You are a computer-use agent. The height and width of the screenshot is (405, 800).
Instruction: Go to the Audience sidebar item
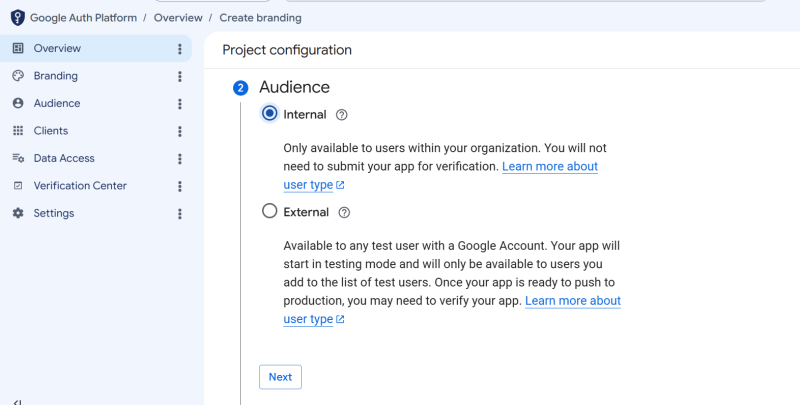[96, 104]
